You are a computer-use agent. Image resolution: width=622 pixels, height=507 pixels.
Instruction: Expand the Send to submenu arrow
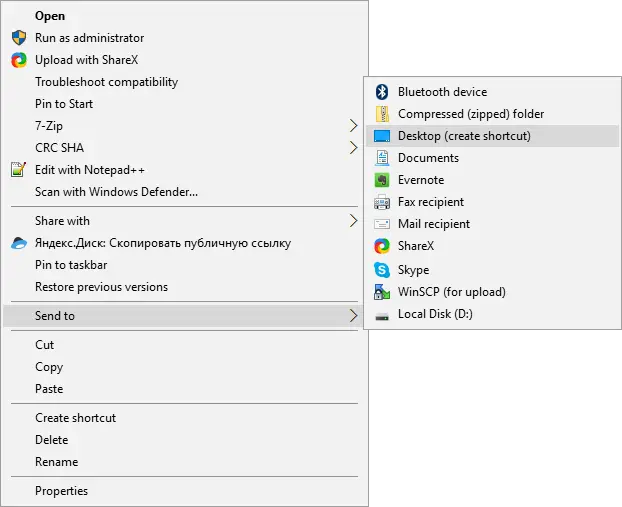coord(353,316)
